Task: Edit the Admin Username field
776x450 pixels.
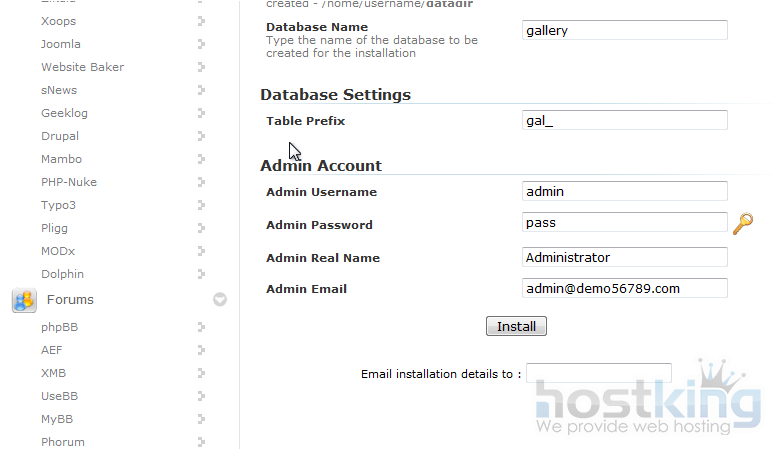Action: coord(624,191)
